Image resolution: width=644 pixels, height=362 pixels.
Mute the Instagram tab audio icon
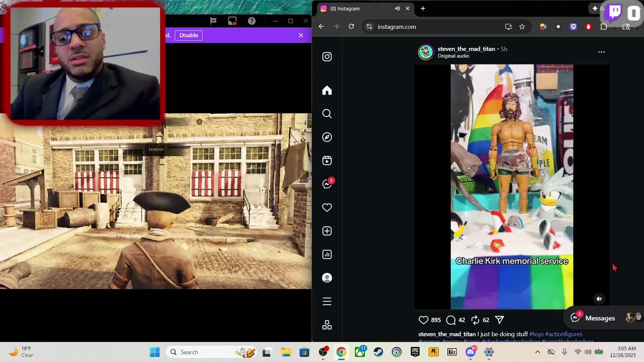tap(397, 9)
